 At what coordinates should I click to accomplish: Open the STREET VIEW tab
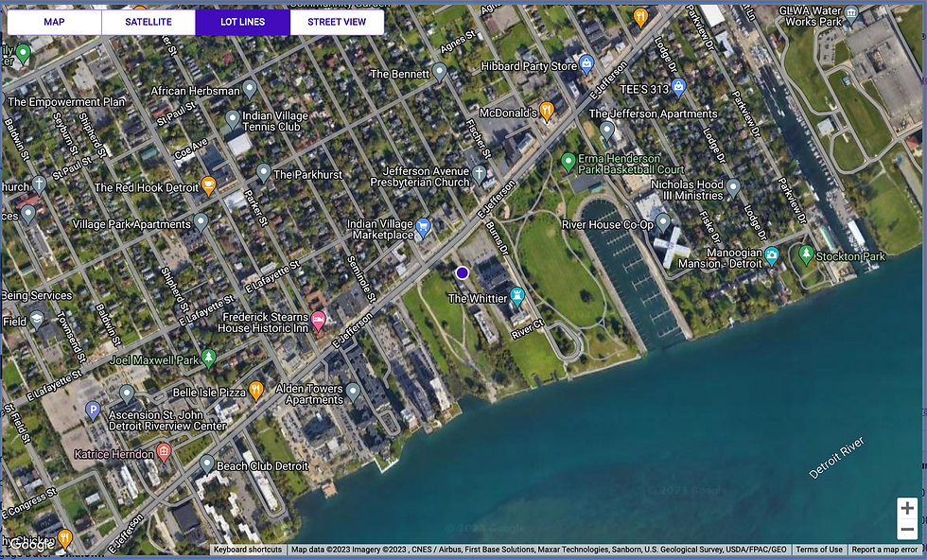pyautogui.click(x=337, y=22)
